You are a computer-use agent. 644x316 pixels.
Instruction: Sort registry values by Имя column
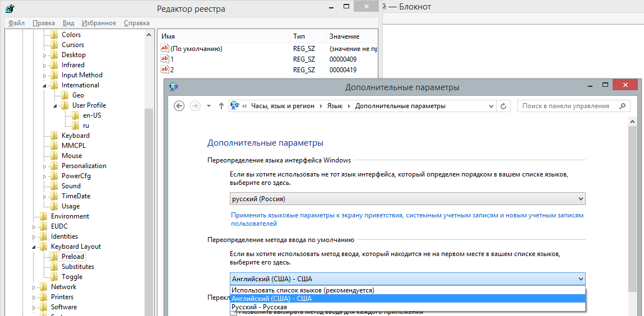[224, 36]
